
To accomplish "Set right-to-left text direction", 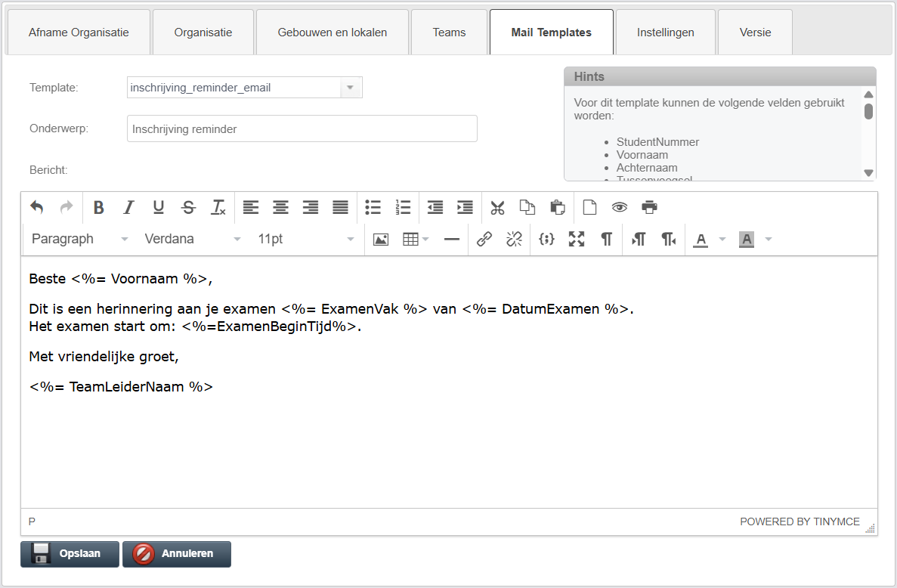I will point(669,239).
